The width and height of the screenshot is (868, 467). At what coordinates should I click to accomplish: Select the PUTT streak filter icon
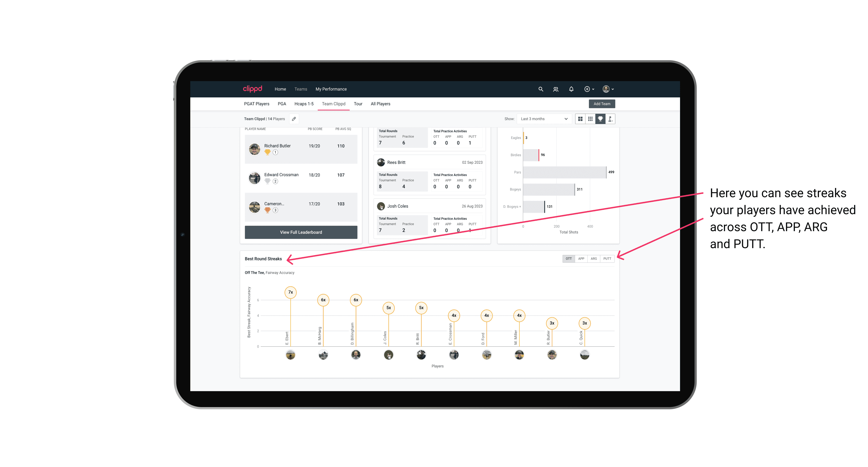(607, 258)
